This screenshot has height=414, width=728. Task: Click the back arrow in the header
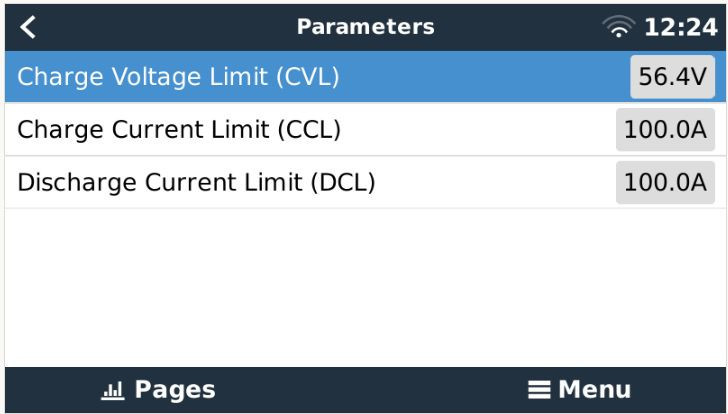tap(28, 25)
